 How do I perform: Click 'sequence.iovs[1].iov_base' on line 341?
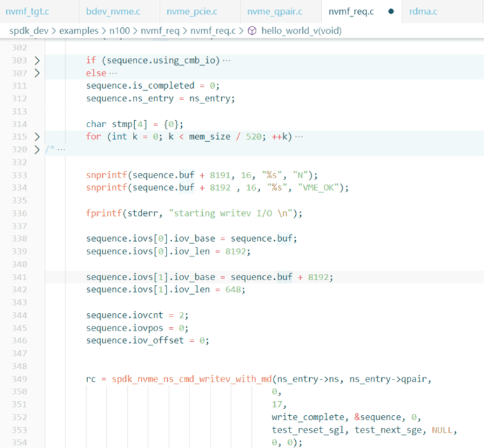point(150,277)
